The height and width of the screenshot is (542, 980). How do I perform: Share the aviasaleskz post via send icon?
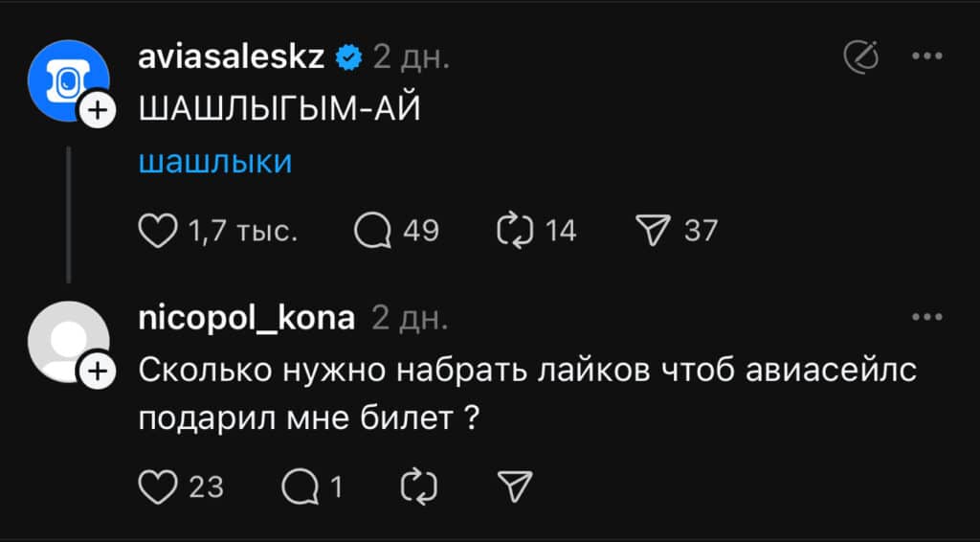pos(653,231)
